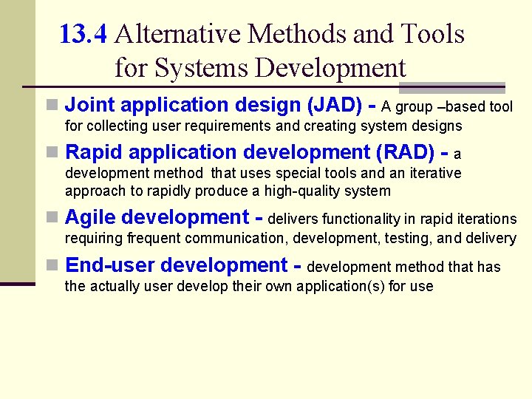Screen dimensions: 532x399
Task: Click the line 'the actually user develop their own application(s)'
Action: click(225, 287)
